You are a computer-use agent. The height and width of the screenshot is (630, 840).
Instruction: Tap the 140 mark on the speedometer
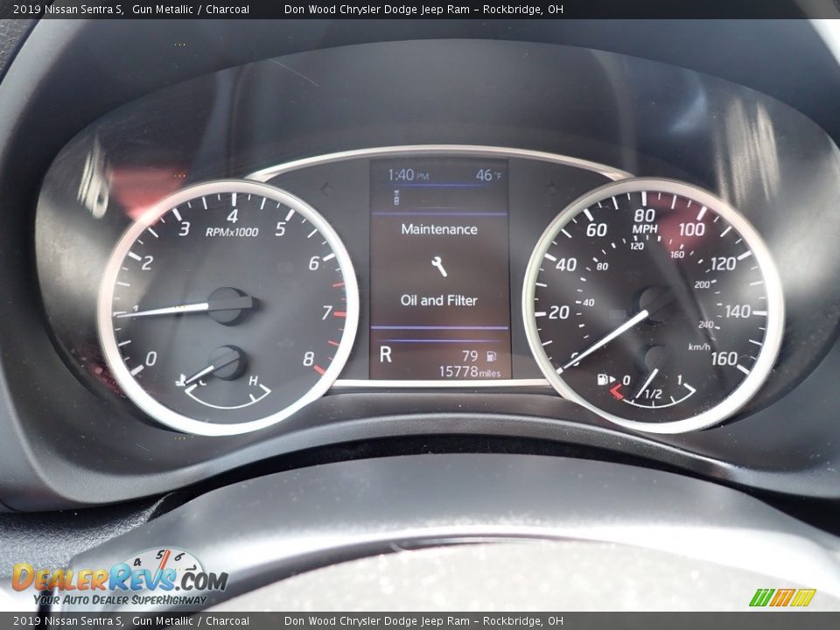(x=738, y=311)
